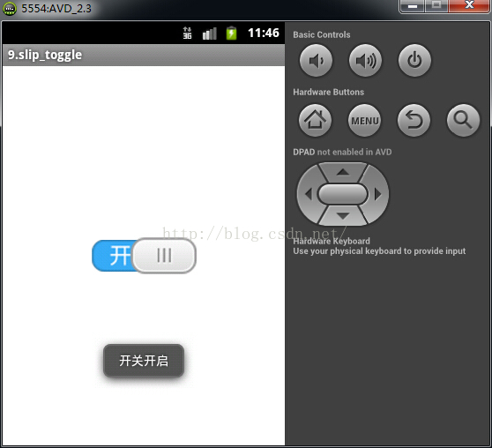Click the DPAD center button
Screen dimensions: 492x448
(x=343, y=194)
